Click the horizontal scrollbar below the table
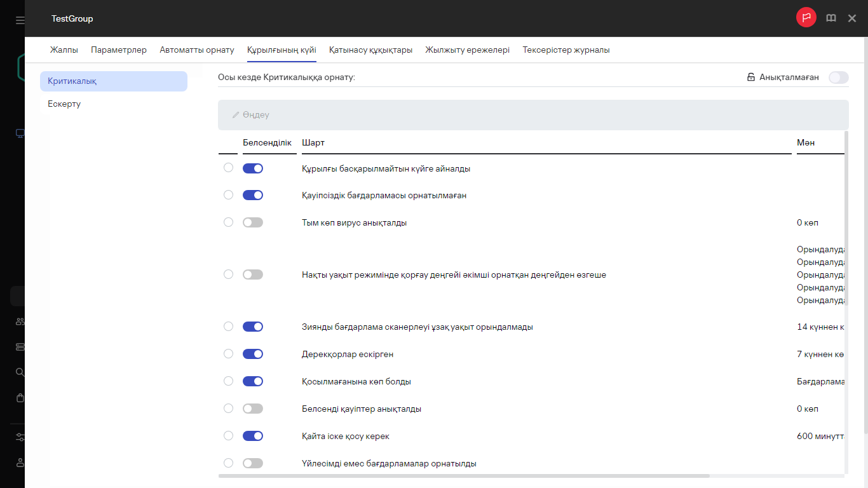 click(464, 475)
